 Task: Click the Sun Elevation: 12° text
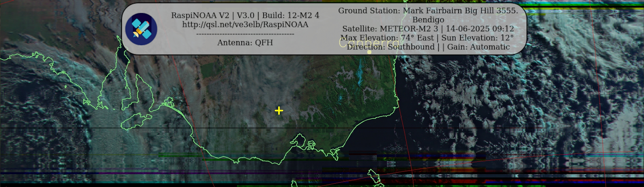point(477,38)
